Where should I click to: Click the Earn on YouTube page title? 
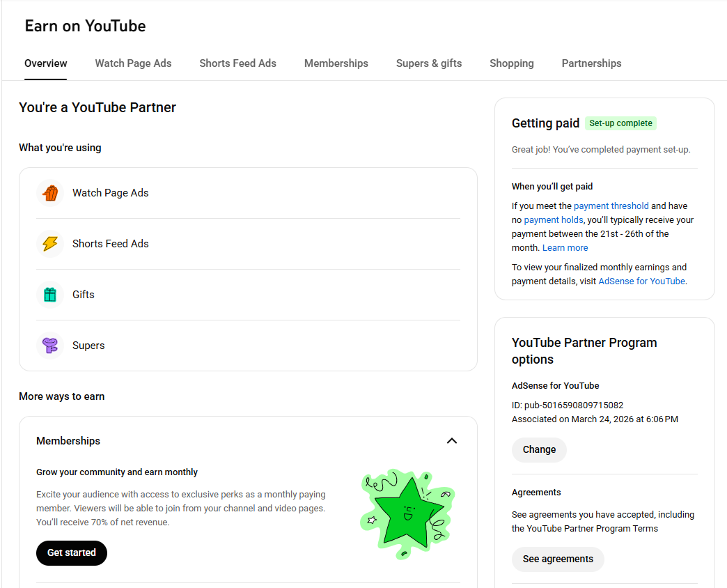tap(86, 26)
